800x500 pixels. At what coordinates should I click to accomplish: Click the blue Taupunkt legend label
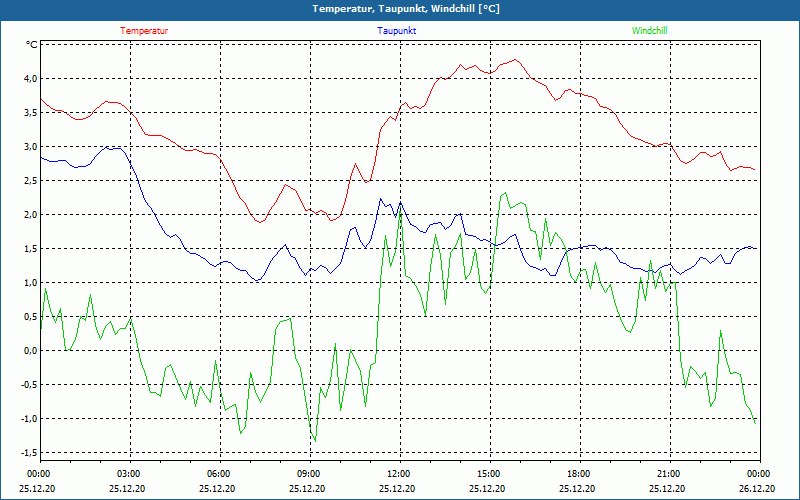click(x=396, y=31)
